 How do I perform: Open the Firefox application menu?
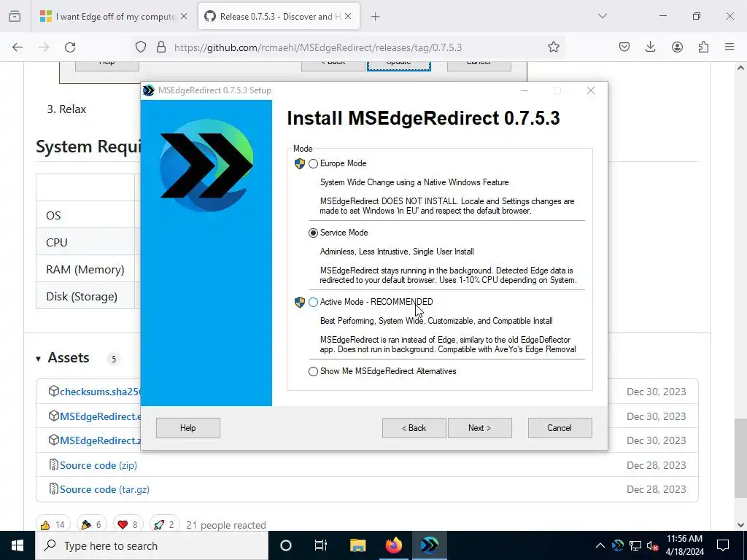coord(729,47)
